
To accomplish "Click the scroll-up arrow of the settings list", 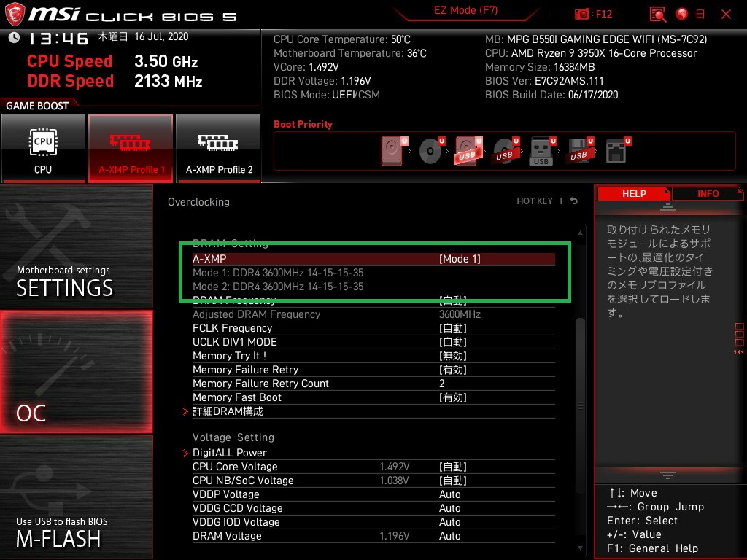I will click(x=580, y=233).
